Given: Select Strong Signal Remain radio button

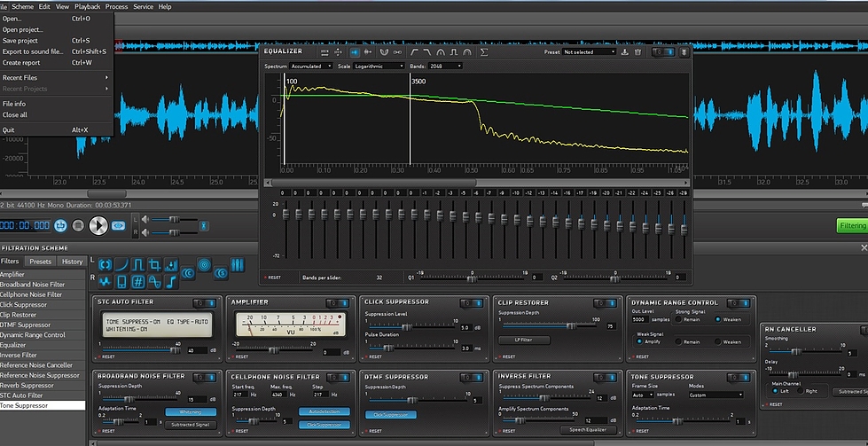Looking at the screenshot, I should 678,319.
